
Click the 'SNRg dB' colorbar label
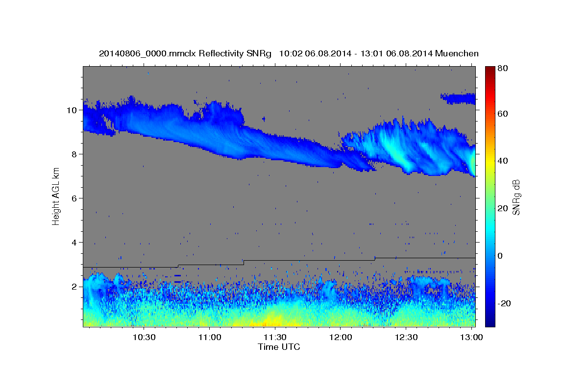pyautogui.click(x=516, y=196)
